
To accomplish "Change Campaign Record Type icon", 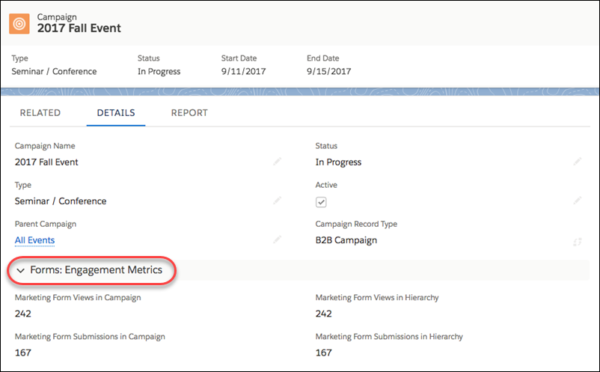I will click(577, 241).
